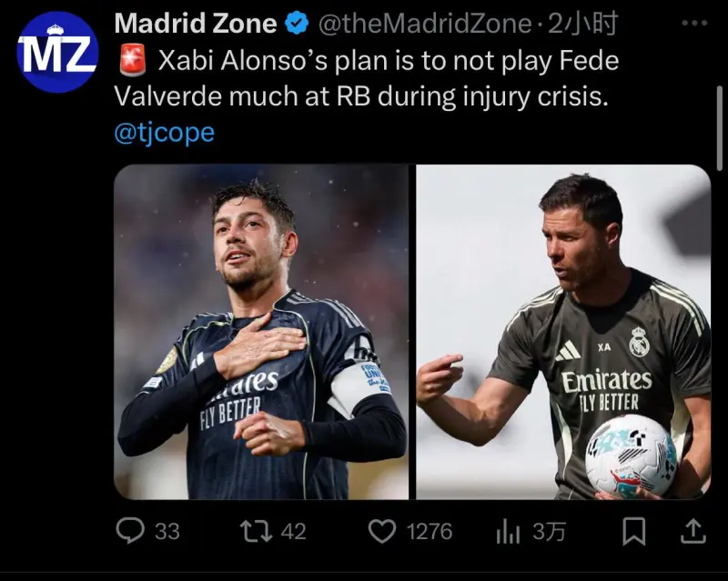Click the 42 reposts count
The image size is (728, 581).
point(293,532)
